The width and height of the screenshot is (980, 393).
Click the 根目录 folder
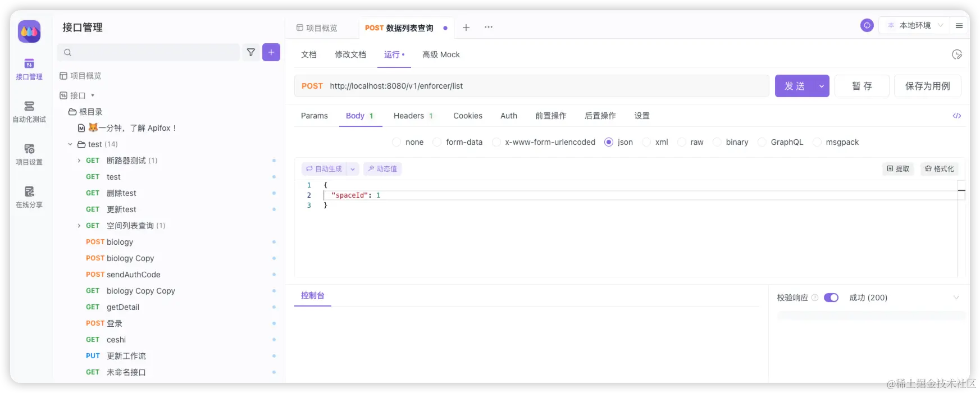(85, 112)
